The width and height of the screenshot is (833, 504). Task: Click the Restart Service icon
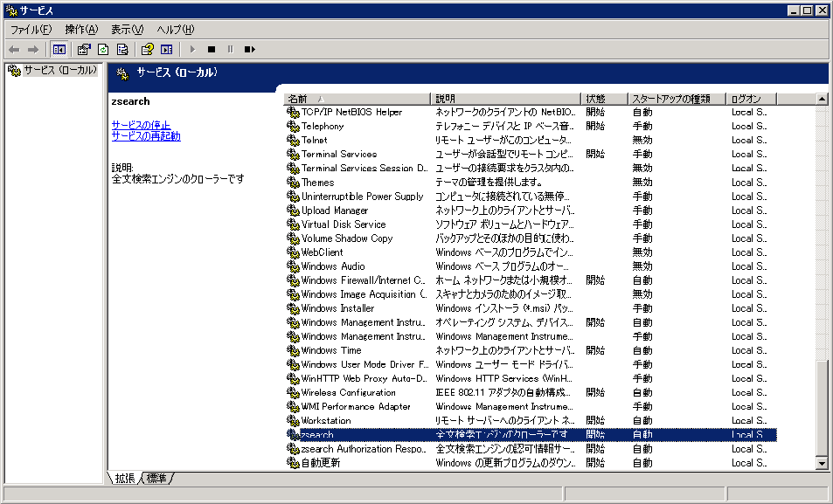point(250,50)
